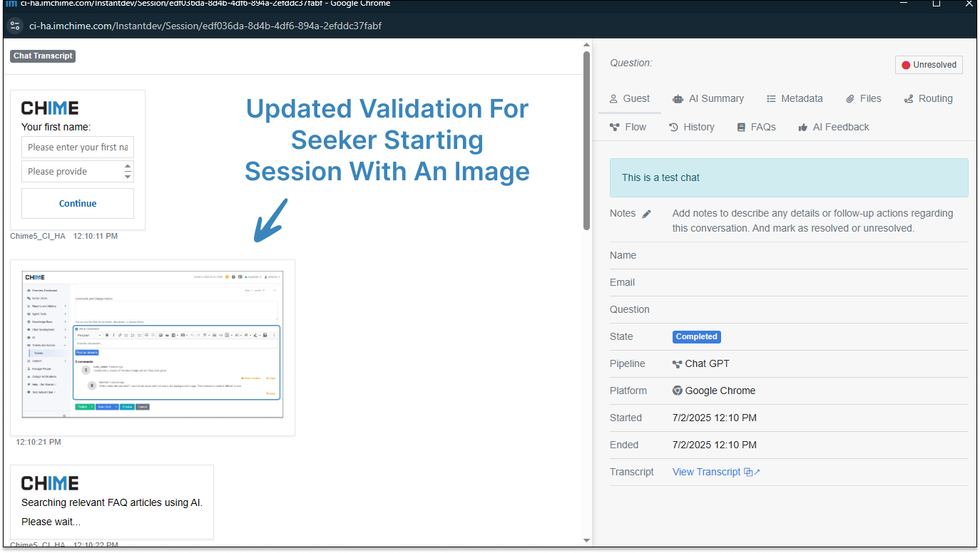Viewport: 980px width, 553px height.
Task: Click the chat transcript vertical scrollbar
Action: (587, 140)
